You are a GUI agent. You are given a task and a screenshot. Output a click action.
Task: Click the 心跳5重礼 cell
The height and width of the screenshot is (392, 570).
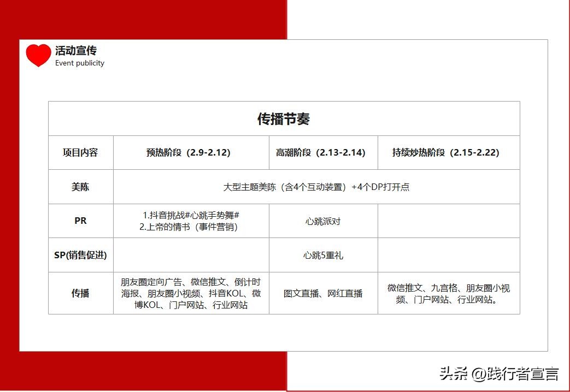324,254
